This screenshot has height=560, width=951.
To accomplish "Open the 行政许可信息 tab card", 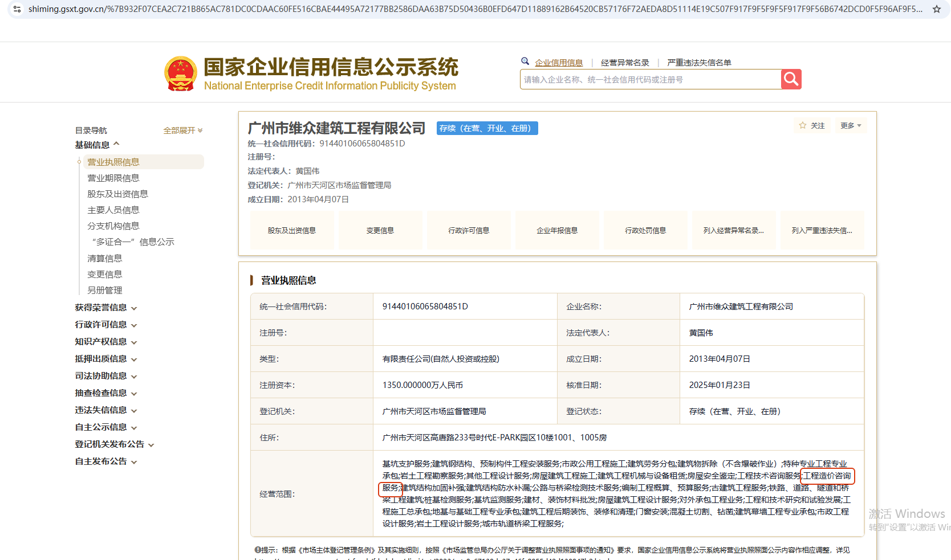I will (469, 230).
